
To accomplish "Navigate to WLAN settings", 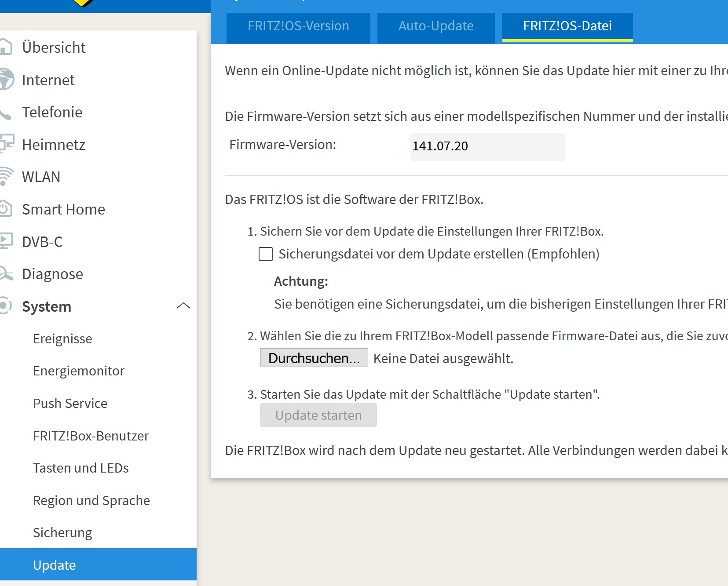I will [x=41, y=177].
